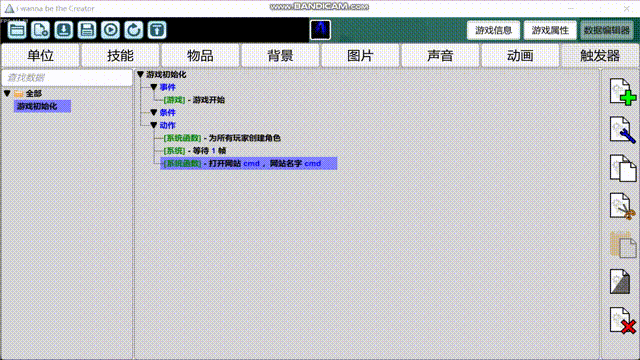This screenshot has width=640, height=360.
Task: Click the new file toolbar icon
Action: [40, 30]
